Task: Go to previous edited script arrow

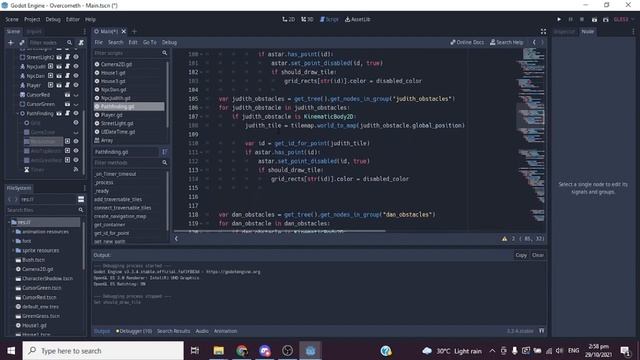Action: click(534, 42)
